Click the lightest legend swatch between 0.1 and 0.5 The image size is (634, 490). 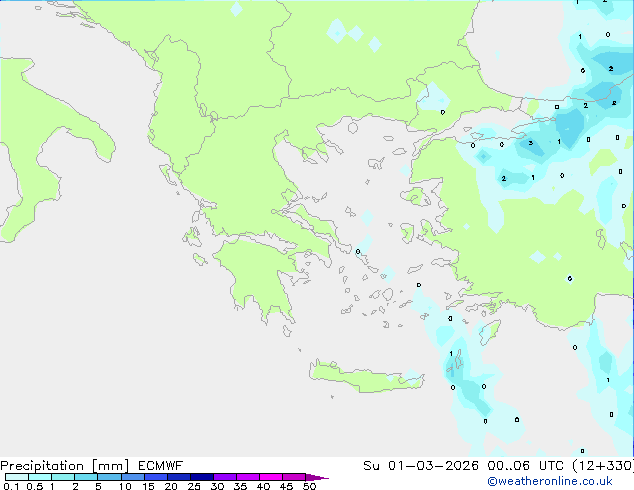17,477
